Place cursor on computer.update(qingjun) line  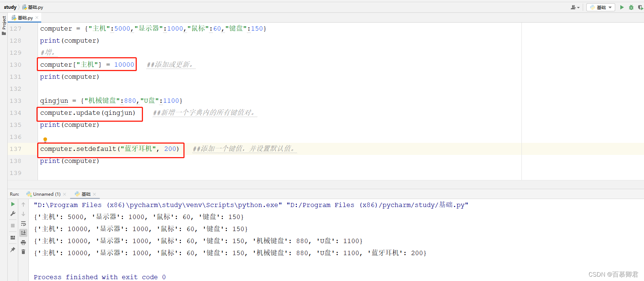coord(88,113)
